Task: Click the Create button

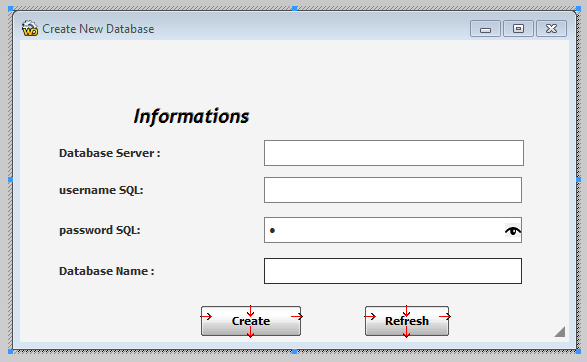Action: coord(251,321)
